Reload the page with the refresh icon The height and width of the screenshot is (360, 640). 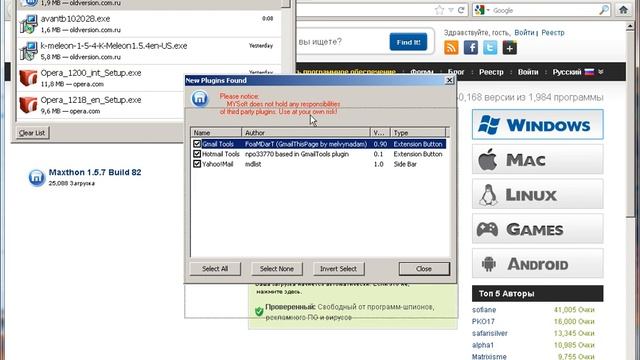pyautogui.click(x=461, y=10)
